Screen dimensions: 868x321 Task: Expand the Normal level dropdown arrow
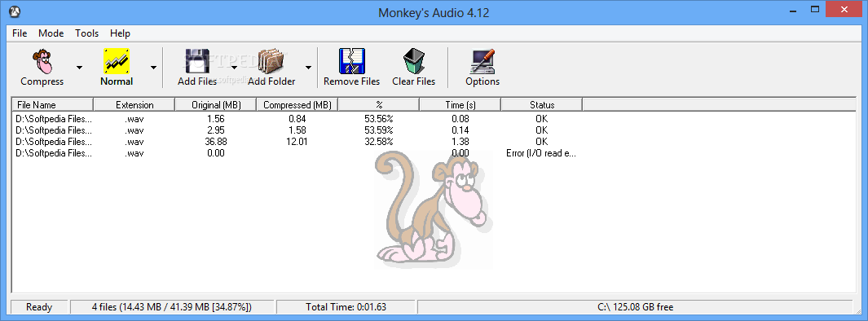(x=153, y=68)
